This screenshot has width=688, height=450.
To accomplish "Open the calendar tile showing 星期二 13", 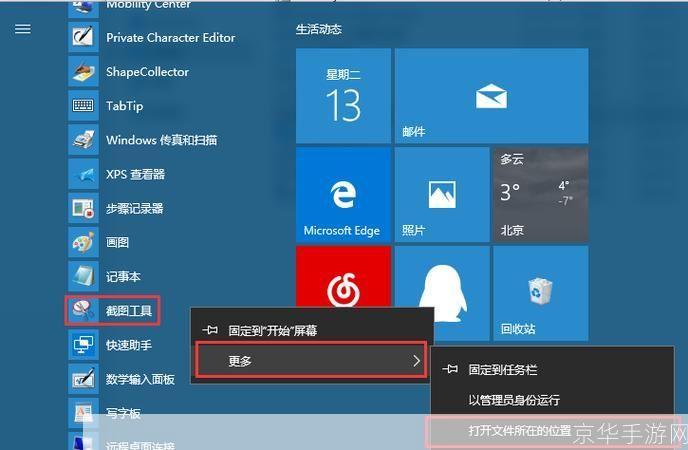I will (x=343, y=96).
